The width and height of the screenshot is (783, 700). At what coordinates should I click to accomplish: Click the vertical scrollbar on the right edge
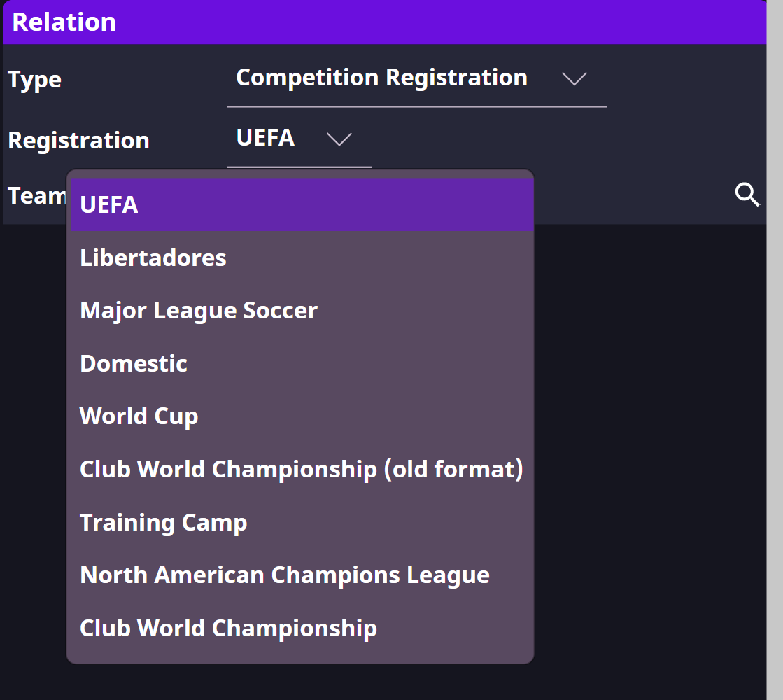coord(775,350)
